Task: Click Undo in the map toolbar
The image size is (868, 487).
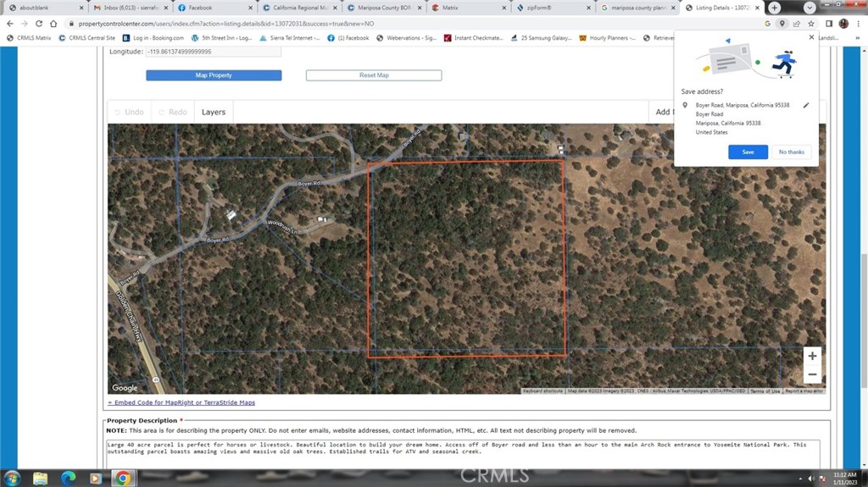Action: (130, 112)
